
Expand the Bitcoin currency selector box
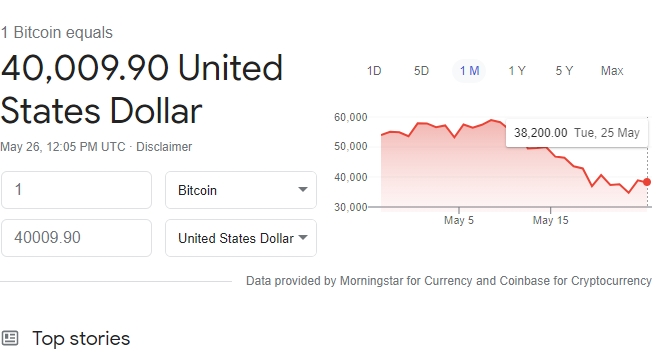tap(241, 190)
